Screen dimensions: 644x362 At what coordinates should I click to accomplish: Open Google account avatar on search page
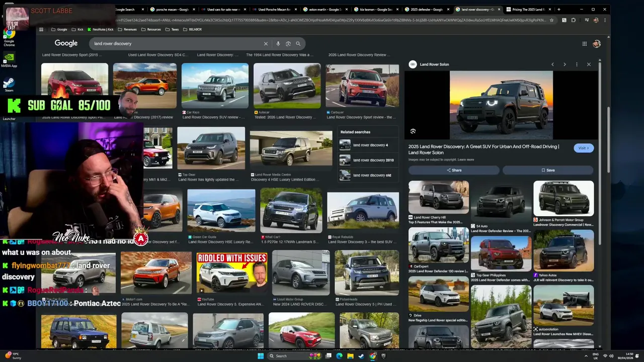click(x=596, y=44)
